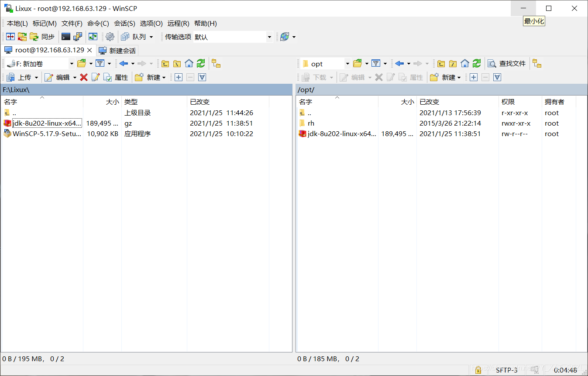Image resolution: width=588 pixels, height=376 pixels.
Task: Click the local panel select files plus icon
Action: pyautogui.click(x=178, y=77)
